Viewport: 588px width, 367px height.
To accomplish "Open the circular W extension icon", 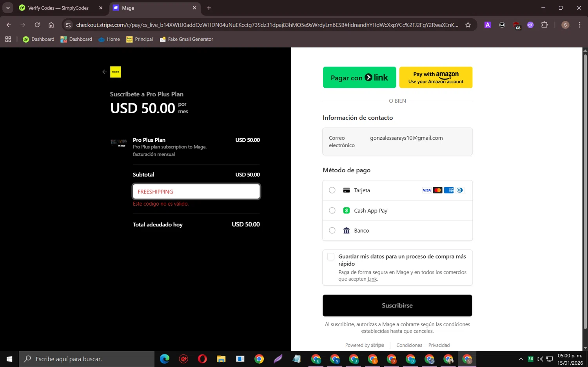I will click(x=502, y=25).
